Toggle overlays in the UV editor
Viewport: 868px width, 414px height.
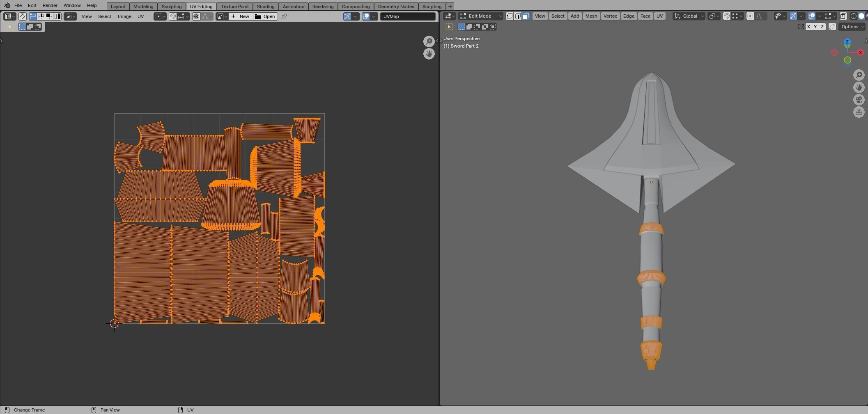(x=365, y=16)
